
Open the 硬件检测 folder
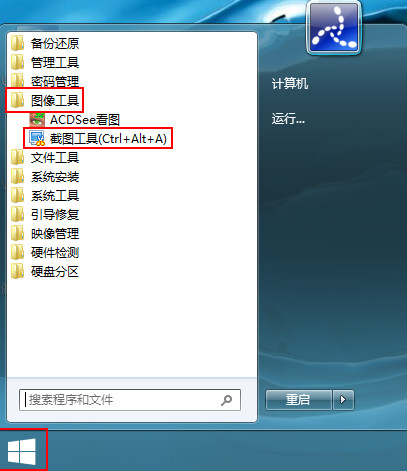pos(45,253)
